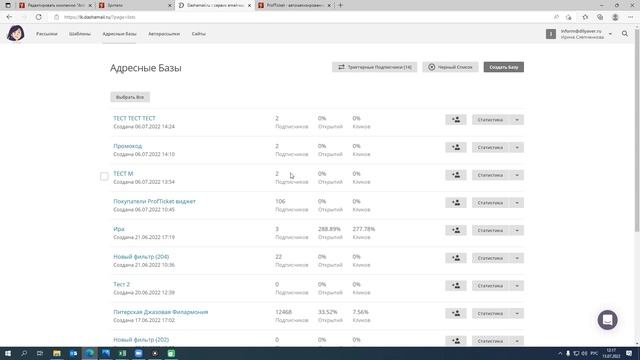Open the Авторассылки menu item
Screen dimensions: 640x360
pos(164,34)
